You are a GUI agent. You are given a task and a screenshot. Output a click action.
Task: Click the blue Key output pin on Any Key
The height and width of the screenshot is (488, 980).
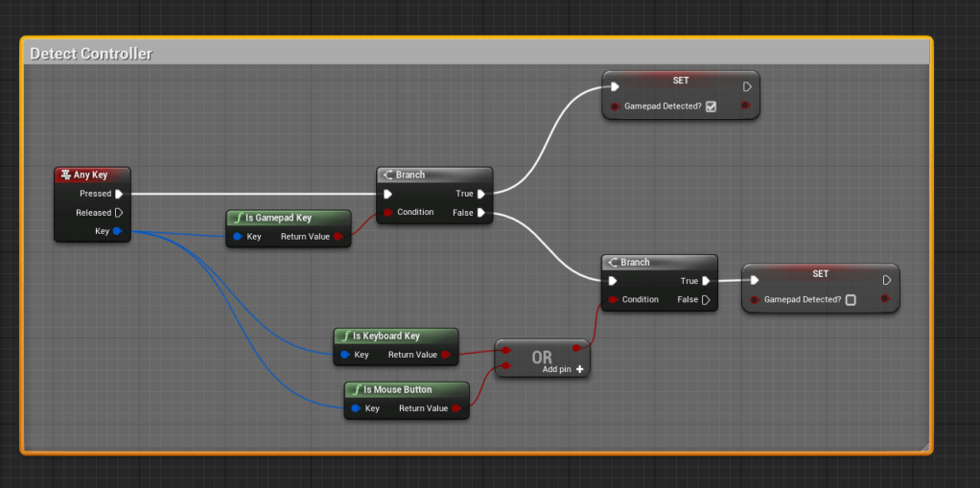coord(117,231)
